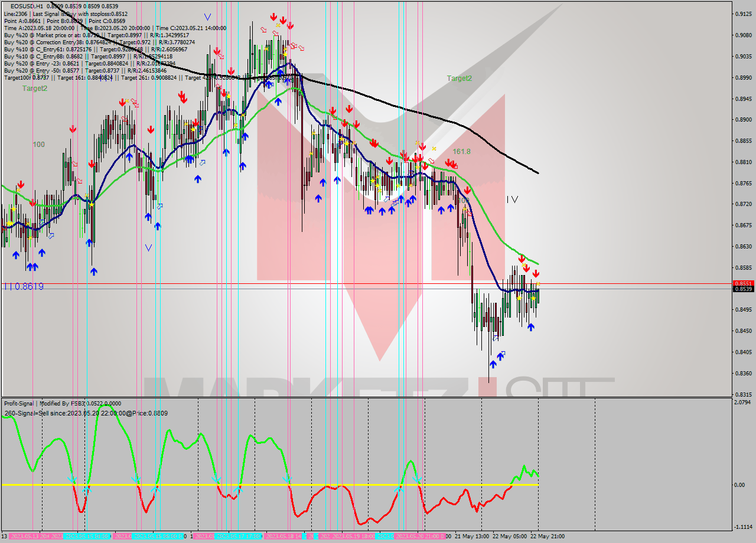The width and height of the screenshot is (756, 543).
Task: Click the 0.9035 price axis value
Action: 743,56
